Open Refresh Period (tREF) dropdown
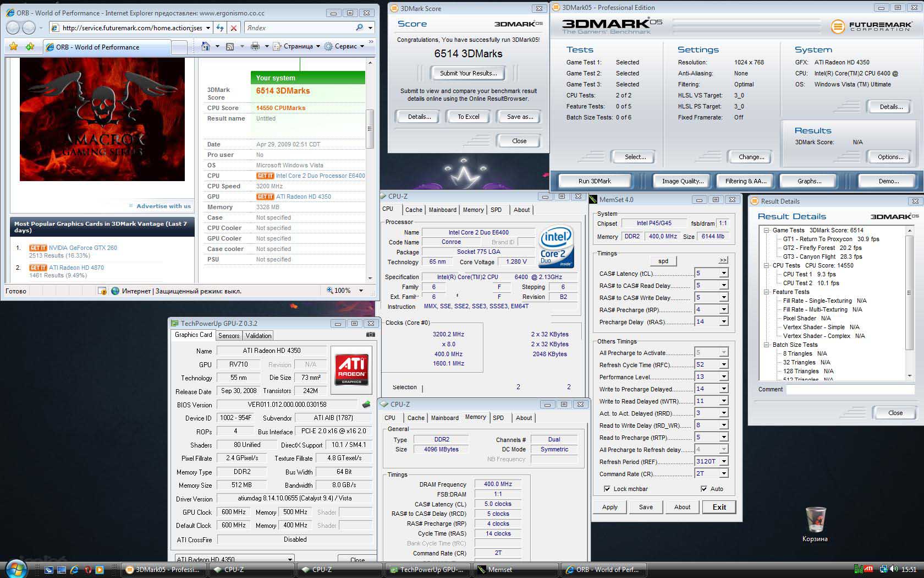Viewport: 924px width, 578px height. click(x=724, y=461)
